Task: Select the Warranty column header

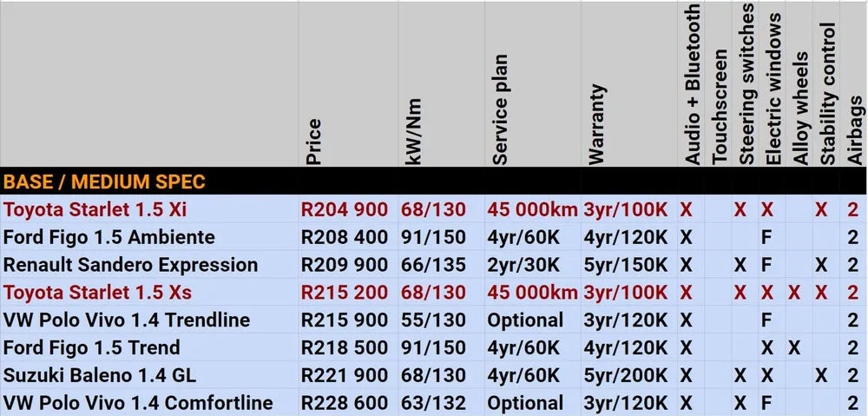Action: pos(597,123)
